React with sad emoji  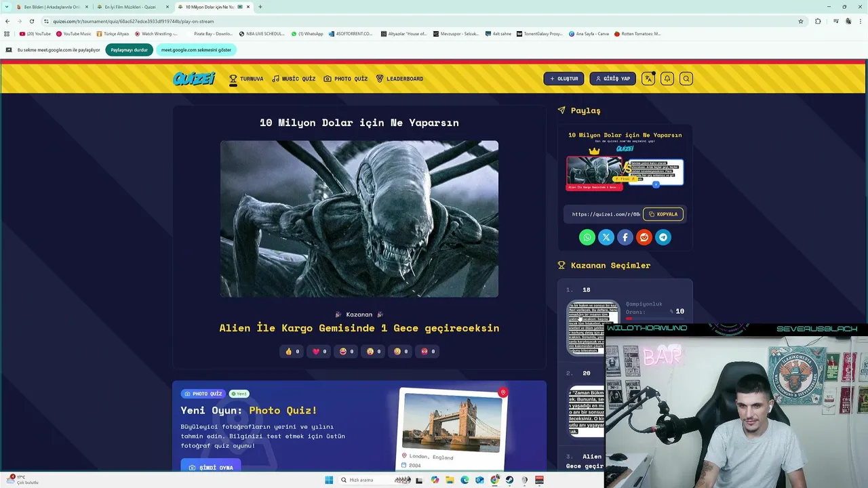coord(400,351)
